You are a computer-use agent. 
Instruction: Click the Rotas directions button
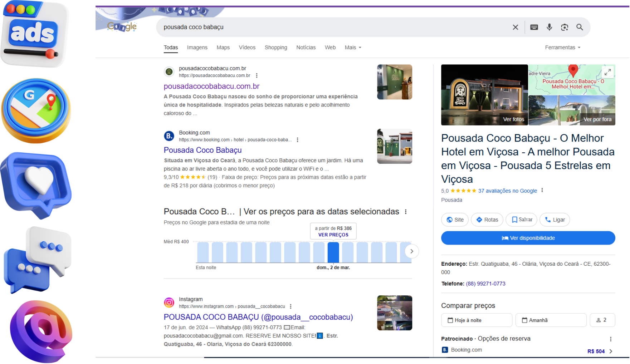pos(487,220)
